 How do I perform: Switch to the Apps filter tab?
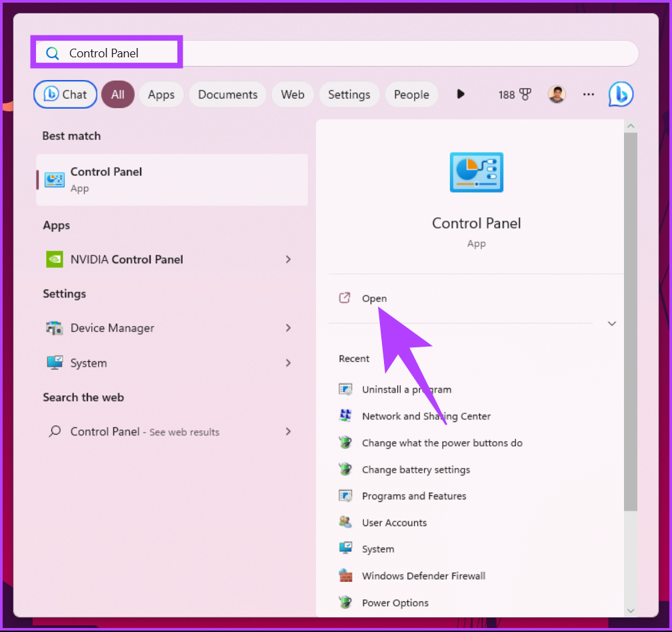tap(161, 94)
